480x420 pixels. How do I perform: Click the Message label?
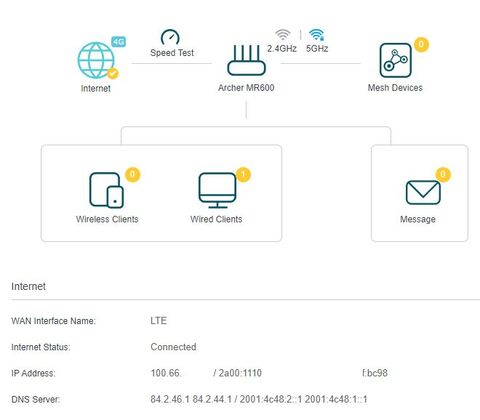[x=418, y=219]
